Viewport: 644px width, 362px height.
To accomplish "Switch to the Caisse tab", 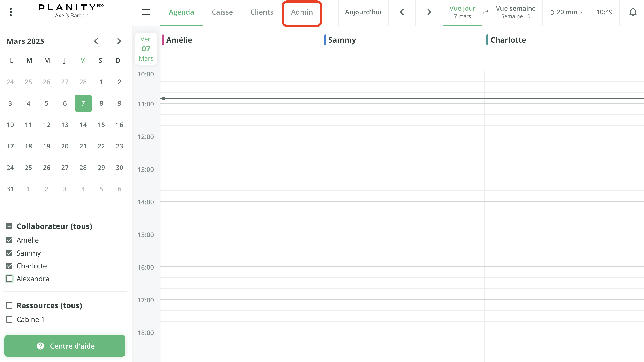I will [222, 12].
